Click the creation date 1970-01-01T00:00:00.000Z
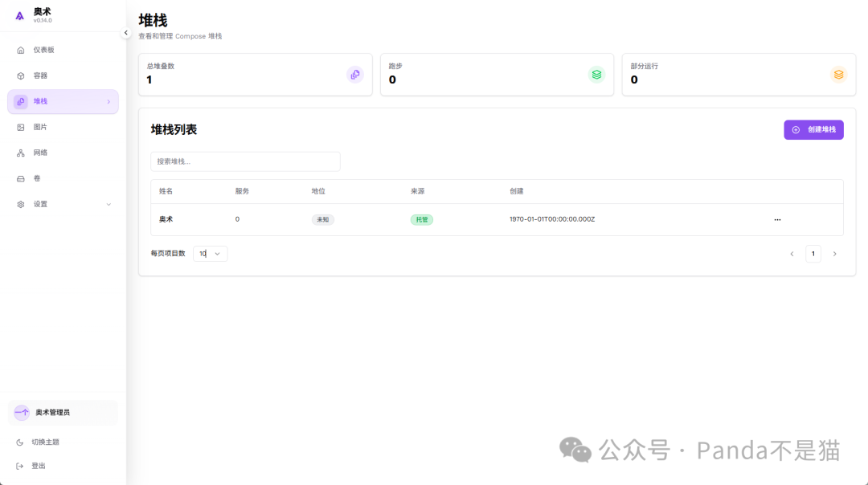The width and height of the screenshot is (868, 485). coord(552,219)
